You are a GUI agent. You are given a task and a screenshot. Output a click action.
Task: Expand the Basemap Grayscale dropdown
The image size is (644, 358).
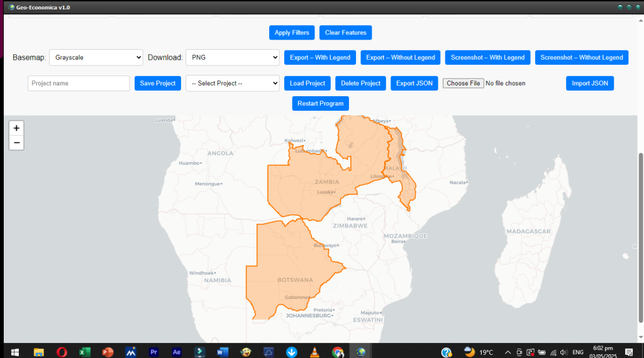point(96,57)
